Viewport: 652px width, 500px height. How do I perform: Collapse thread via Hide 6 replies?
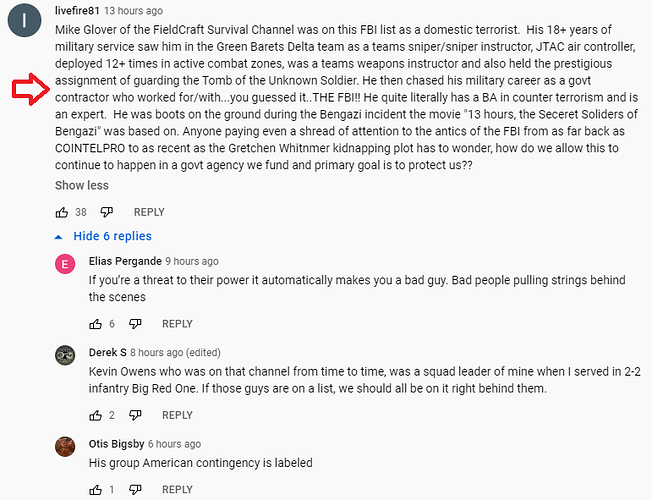(103, 236)
